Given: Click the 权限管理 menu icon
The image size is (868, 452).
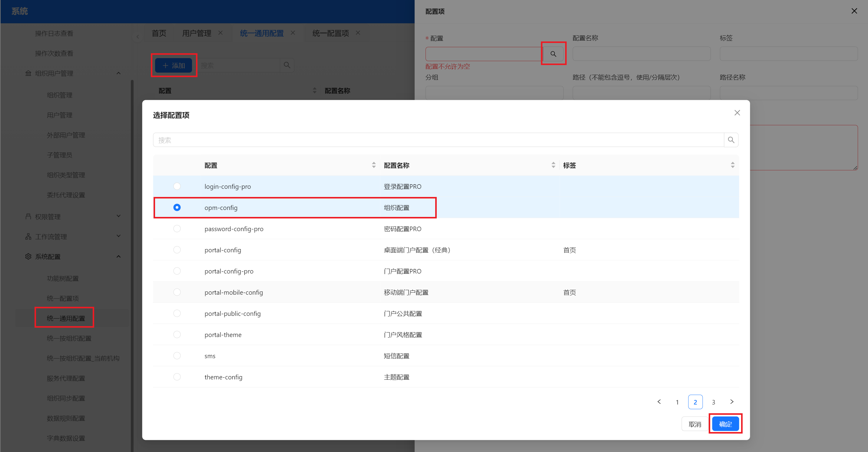Looking at the screenshot, I should point(28,216).
